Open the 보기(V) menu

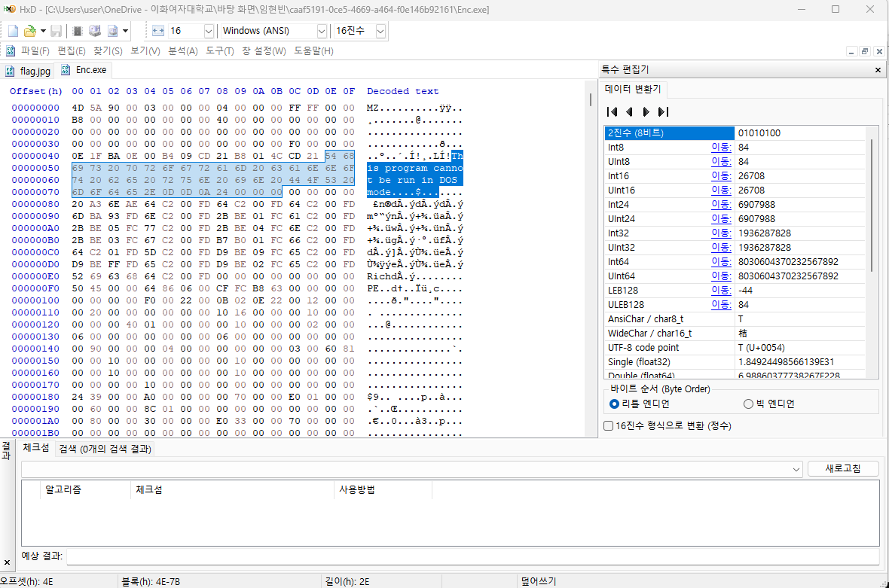[145, 51]
